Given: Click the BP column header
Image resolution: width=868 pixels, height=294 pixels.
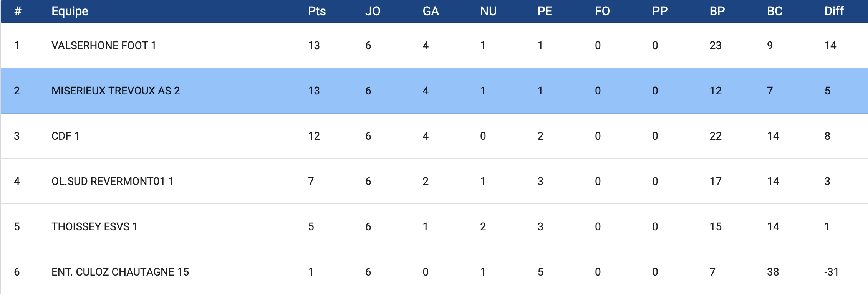Looking at the screenshot, I should [717, 11].
